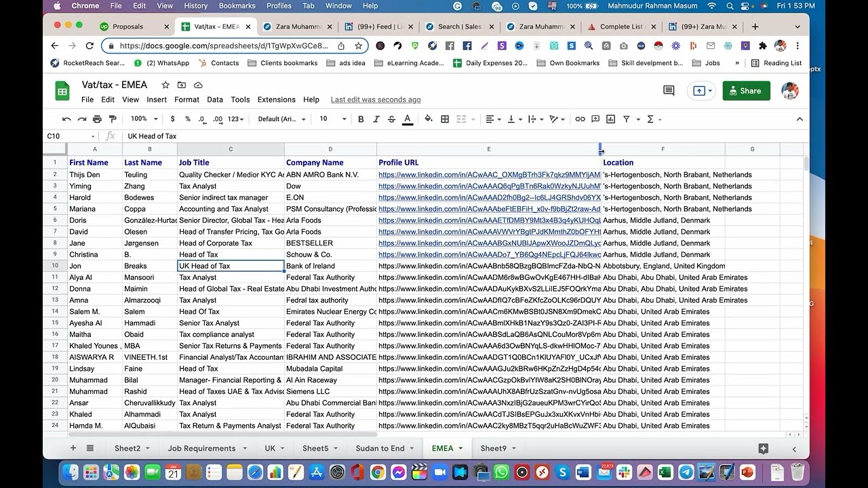868x488 pixels.
Task: Open the all sheets list icon
Action: [90, 448]
